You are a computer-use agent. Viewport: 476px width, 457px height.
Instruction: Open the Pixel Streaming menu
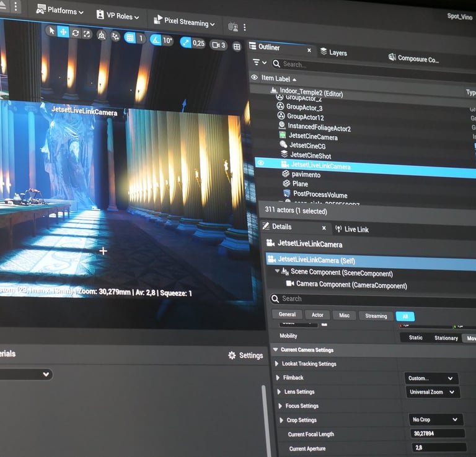click(x=185, y=22)
